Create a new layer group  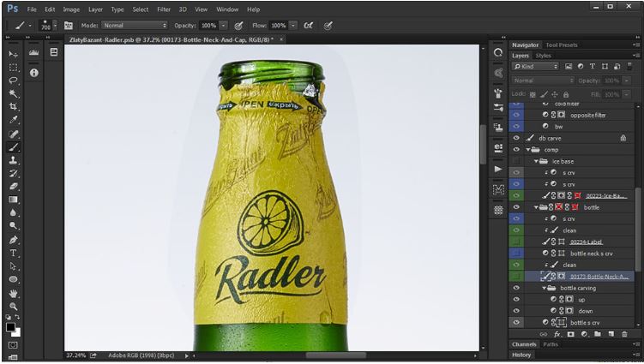pos(598,335)
